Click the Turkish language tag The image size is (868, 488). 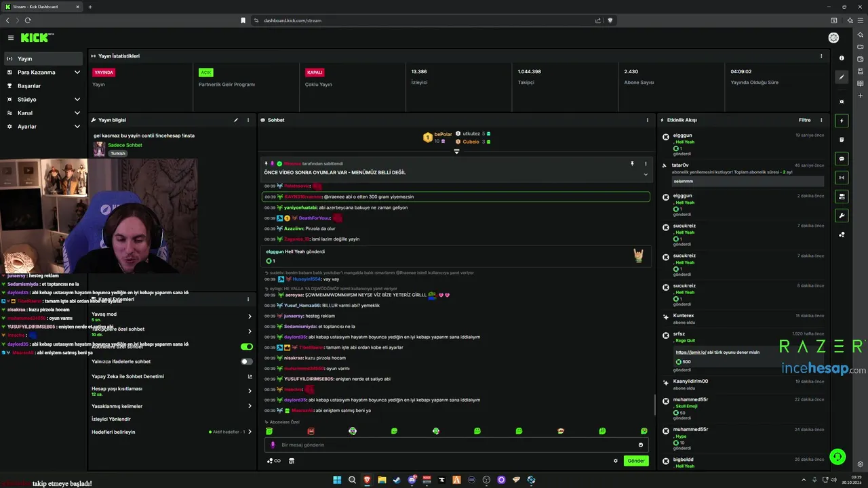tap(118, 153)
